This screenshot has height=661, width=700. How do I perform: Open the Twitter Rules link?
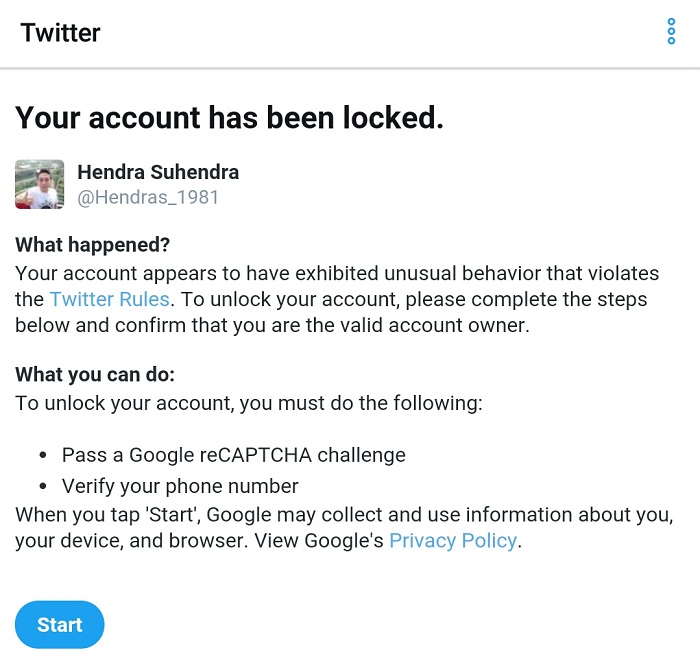click(x=109, y=299)
